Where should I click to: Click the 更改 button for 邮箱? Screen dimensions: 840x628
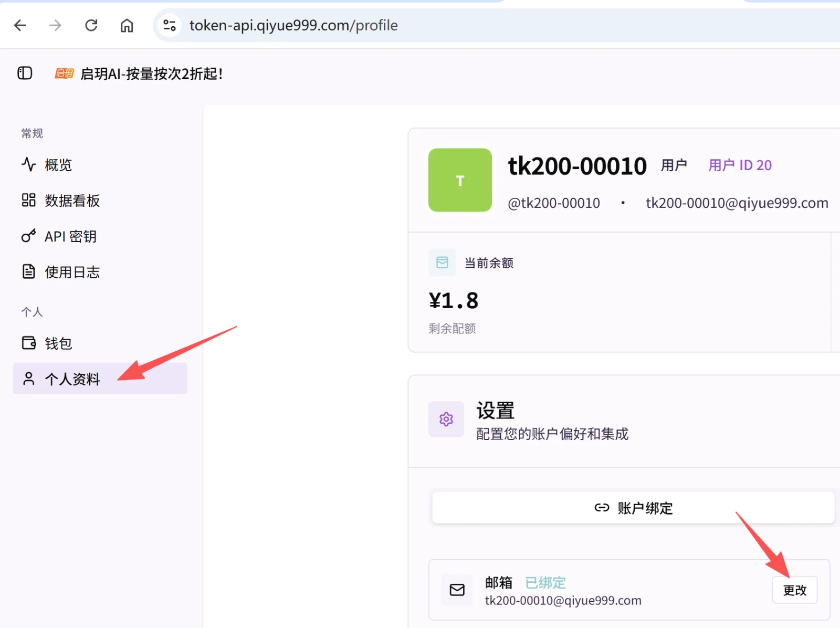[795, 590]
